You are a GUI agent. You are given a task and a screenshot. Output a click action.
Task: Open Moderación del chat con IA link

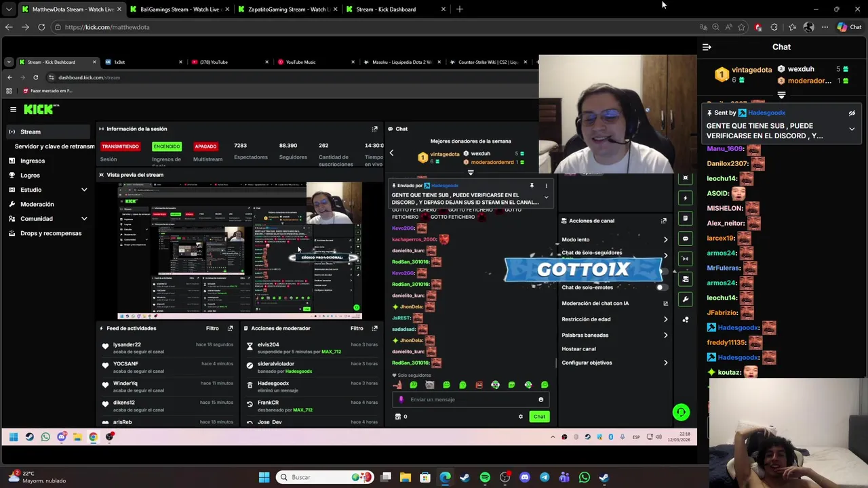614,304
